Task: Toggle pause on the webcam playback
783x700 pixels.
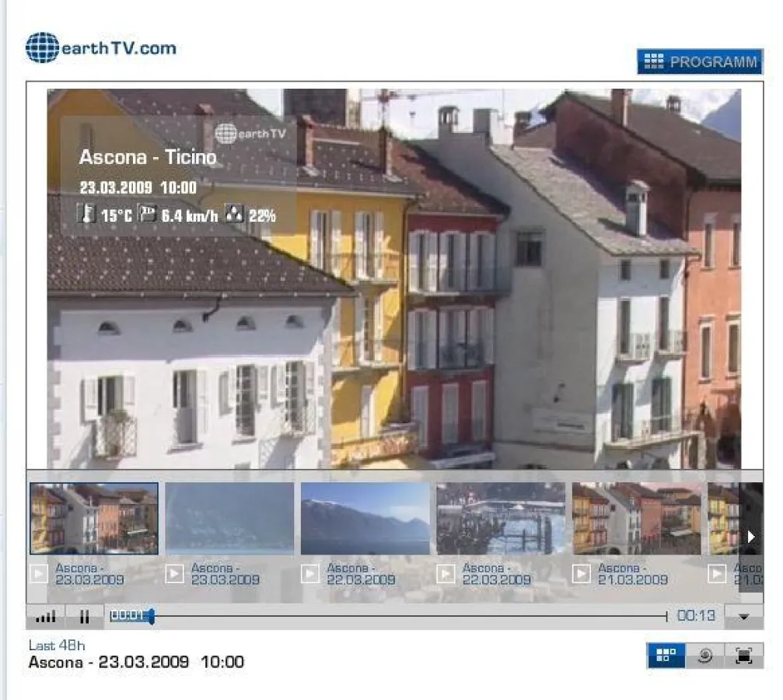Action: coord(85,616)
